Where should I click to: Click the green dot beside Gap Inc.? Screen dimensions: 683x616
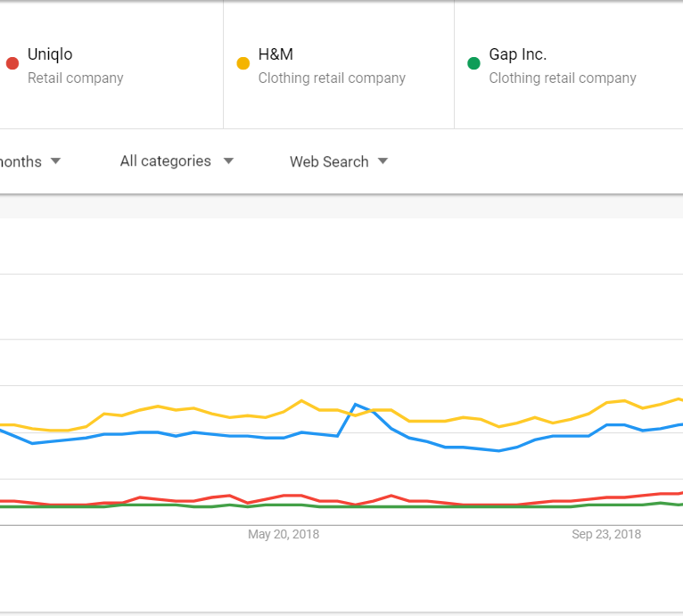click(473, 63)
